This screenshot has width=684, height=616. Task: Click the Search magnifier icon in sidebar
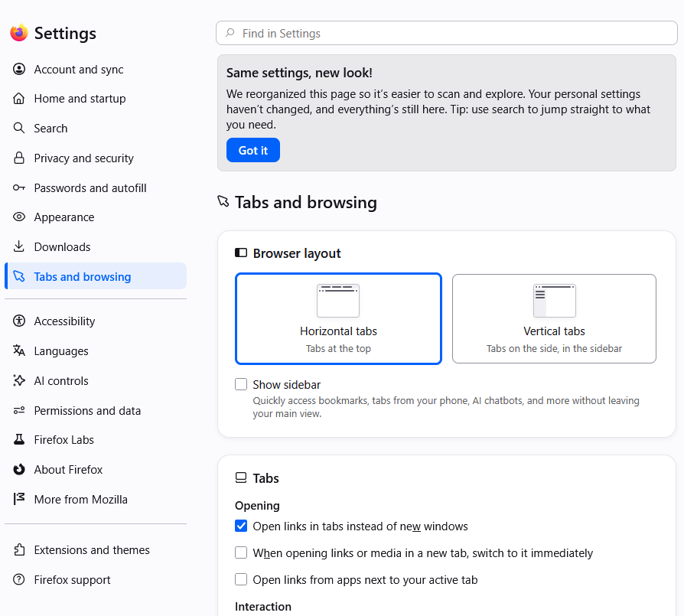tap(19, 128)
